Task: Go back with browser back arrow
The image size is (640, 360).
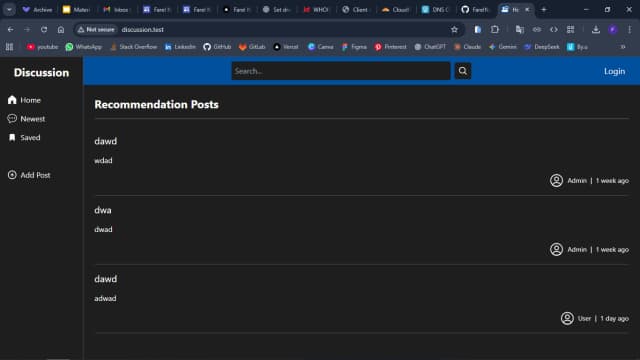Action: (x=11, y=29)
